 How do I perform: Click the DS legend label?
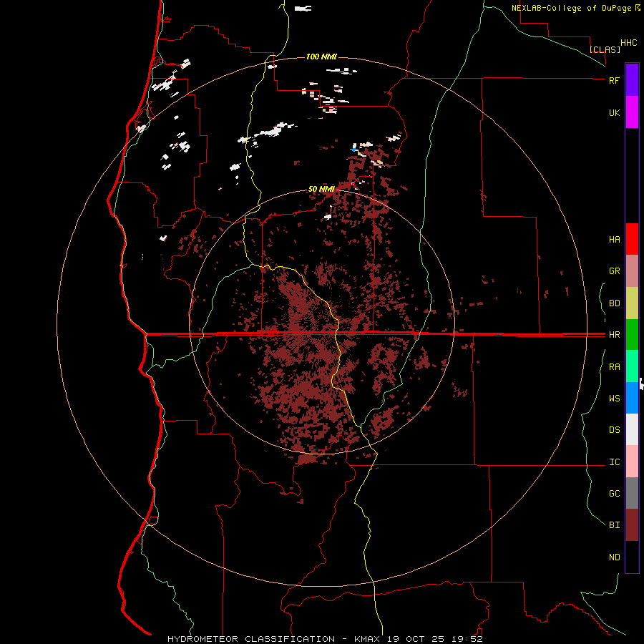click(614, 430)
